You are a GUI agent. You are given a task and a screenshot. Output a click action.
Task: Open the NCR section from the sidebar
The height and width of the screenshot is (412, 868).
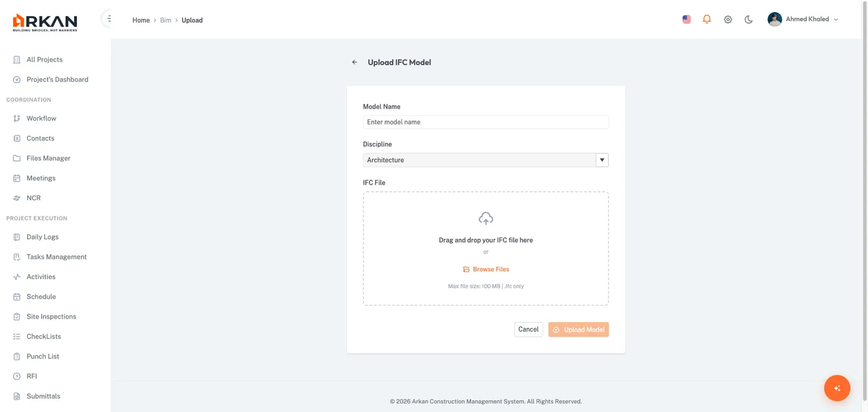click(33, 197)
